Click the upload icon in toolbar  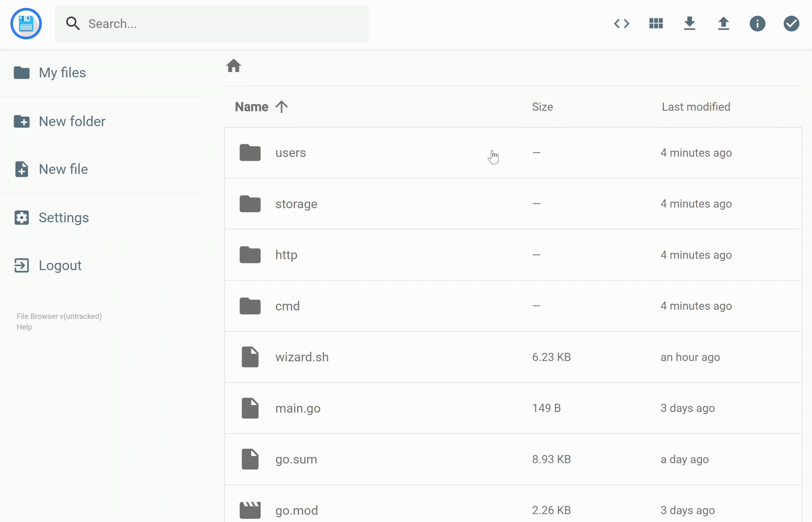(723, 24)
